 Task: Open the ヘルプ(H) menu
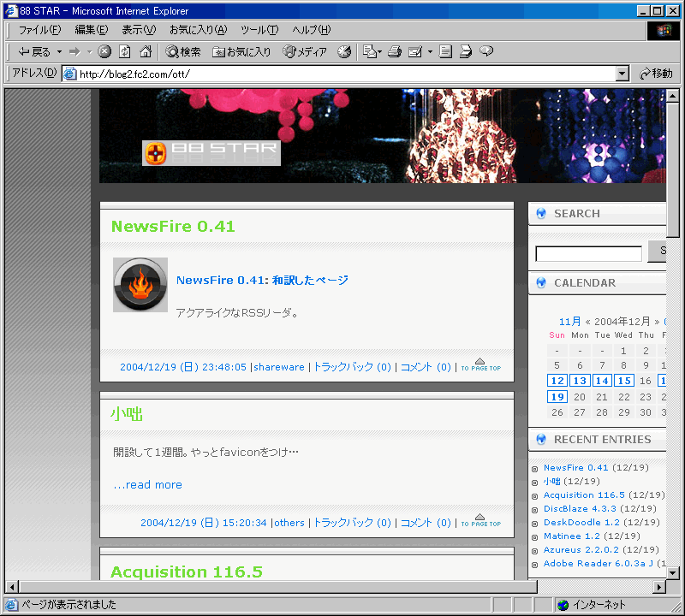click(312, 30)
